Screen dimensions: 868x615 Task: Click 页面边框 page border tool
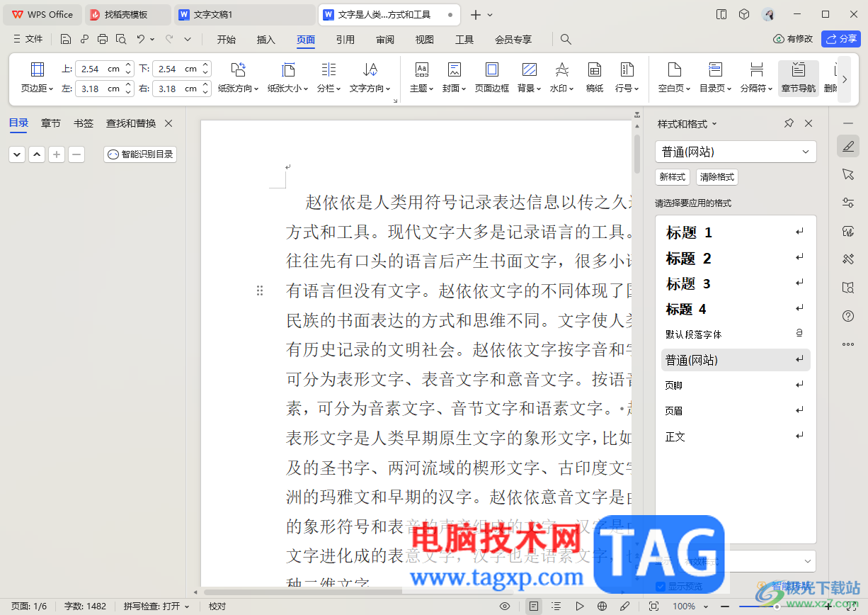pos(491,78)
